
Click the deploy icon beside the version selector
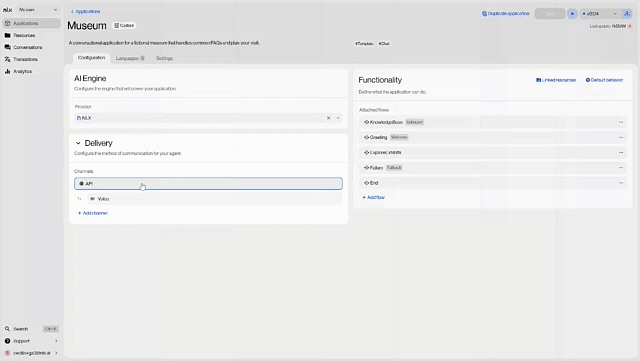click(627, 13)
